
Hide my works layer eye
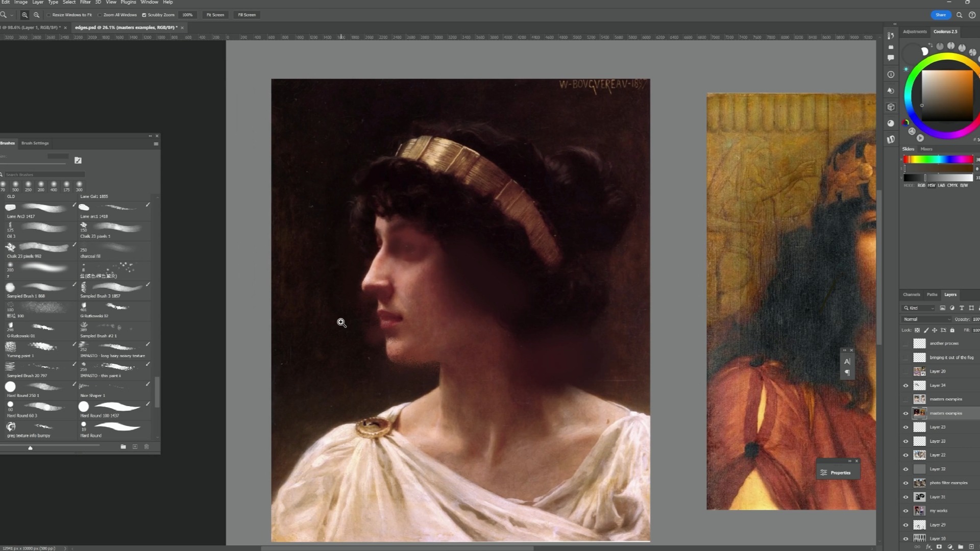point(906,511)
